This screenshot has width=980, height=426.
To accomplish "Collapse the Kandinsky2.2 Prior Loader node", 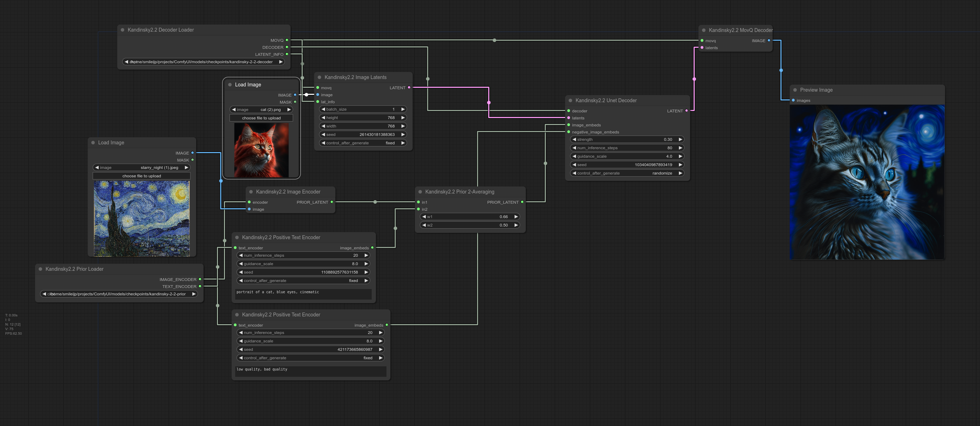I will [x=40, y=269].
